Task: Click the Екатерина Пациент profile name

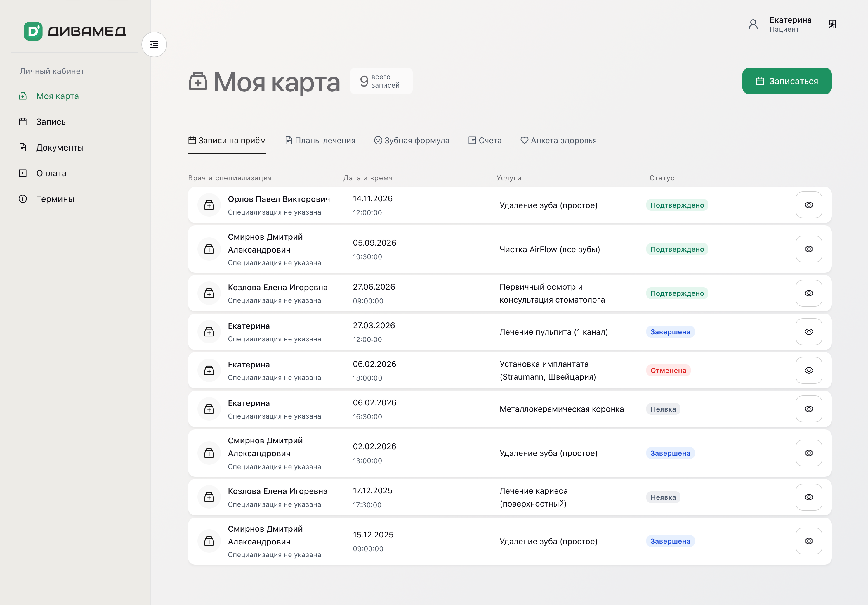Action: pos(791,24)
